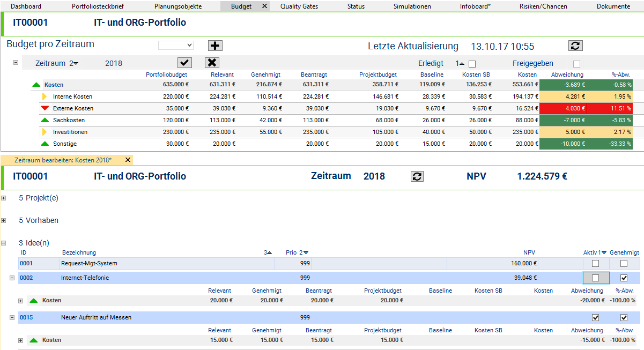
Task: Close the Budget tab with its X
Action: point(264,6)
